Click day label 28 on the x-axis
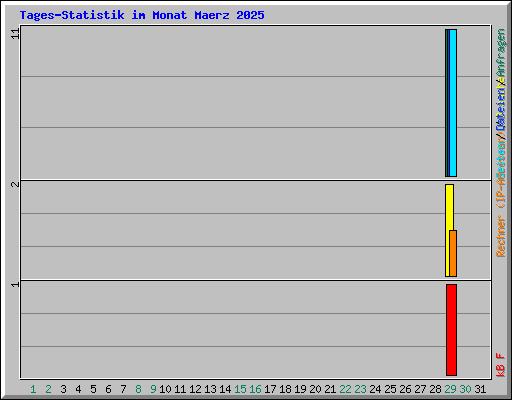512x400 pixels. 435,389
